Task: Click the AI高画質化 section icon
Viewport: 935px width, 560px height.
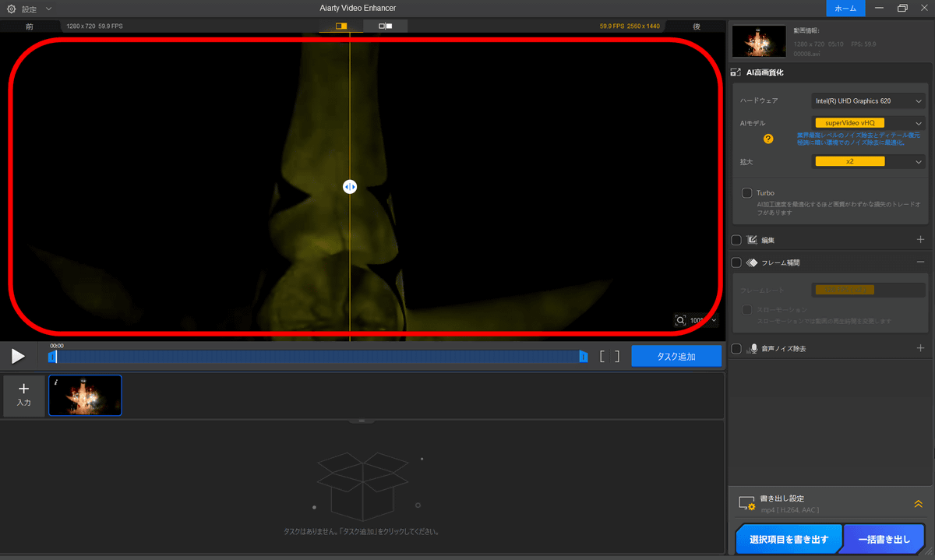Action: click(736, 72)
